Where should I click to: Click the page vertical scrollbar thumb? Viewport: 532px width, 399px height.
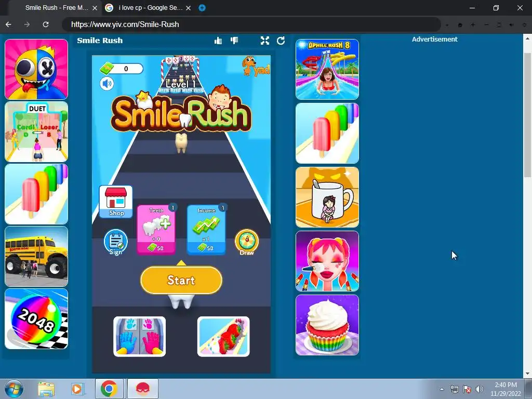click(x=528, y=115)
